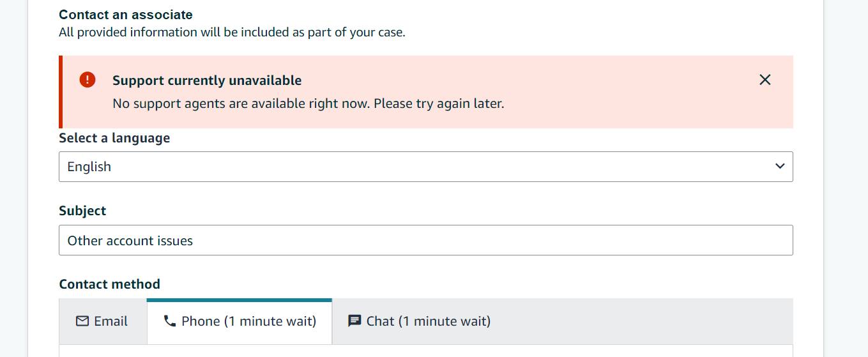Image resolution: width=868 pixels, height=357 pixels.
Task: Click the empty panel below the contact tabs
Action: (426, 351)
